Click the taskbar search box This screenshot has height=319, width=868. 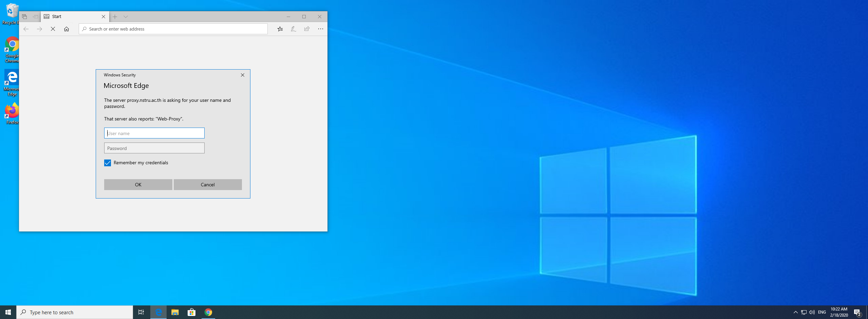(75, 312)
